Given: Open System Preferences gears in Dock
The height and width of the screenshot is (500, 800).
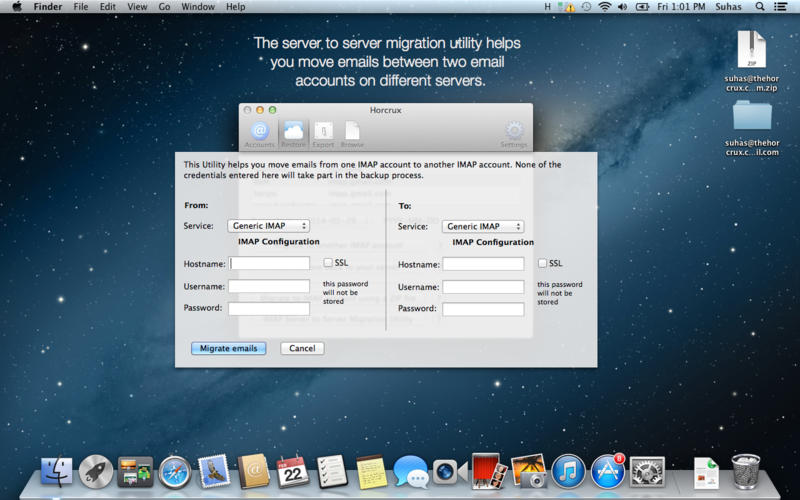Looking at the screenshot, I should click(x=647, y=471).
